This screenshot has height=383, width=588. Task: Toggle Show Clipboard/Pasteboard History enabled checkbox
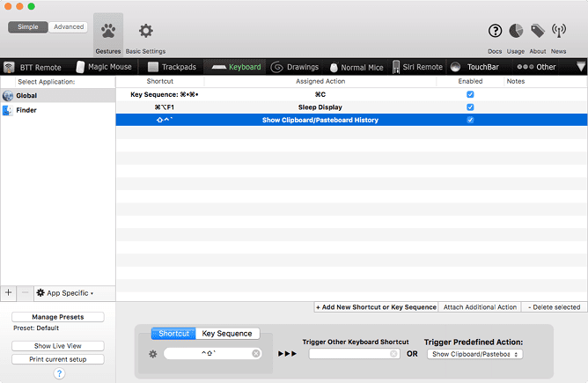click(470, 120)
